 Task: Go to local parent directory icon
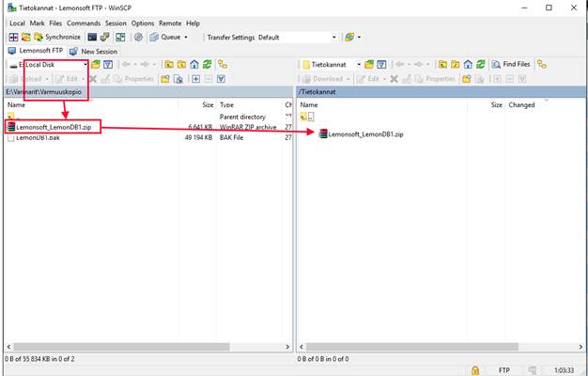click(169, 65)
